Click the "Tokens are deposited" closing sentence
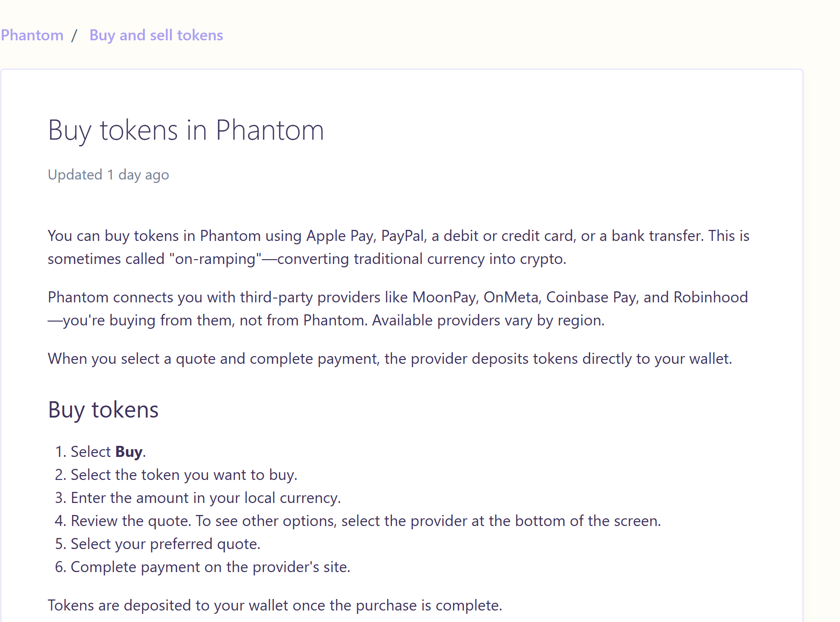840x622 pixels. 275,606
